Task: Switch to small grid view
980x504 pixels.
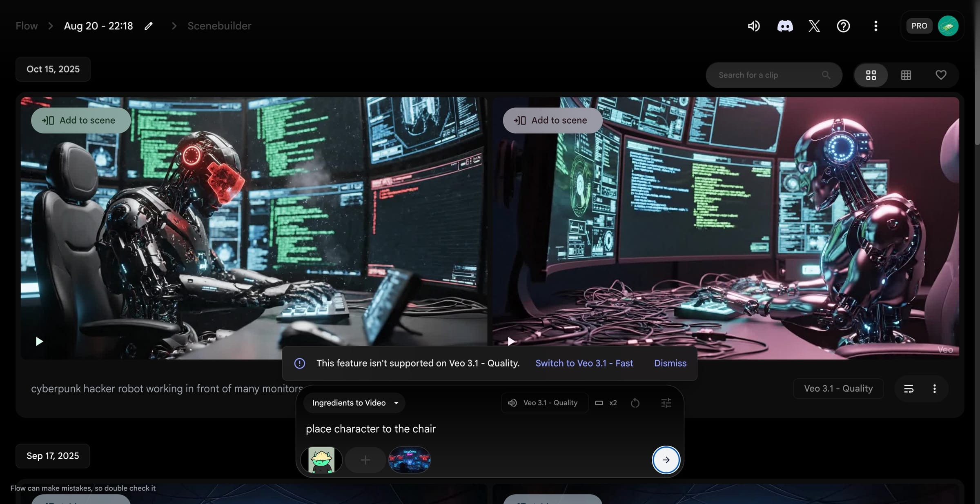Action: coord(906,75)
